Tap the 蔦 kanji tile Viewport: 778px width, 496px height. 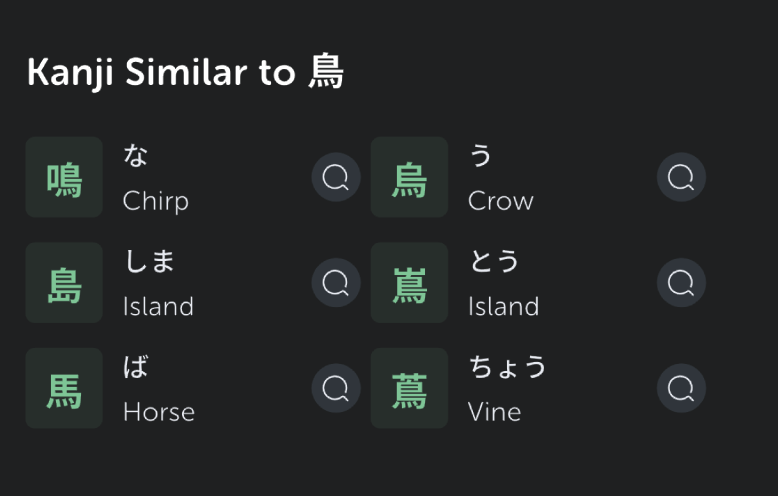(x=409, y=388)
